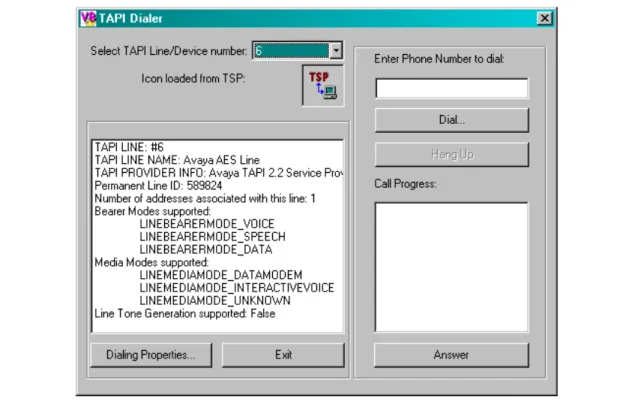Image resolution: width=629 pixels, height=408 pixels.
Task: Select 'Permanent Line ID: 589824' text
Action: [x=158, y=186]
